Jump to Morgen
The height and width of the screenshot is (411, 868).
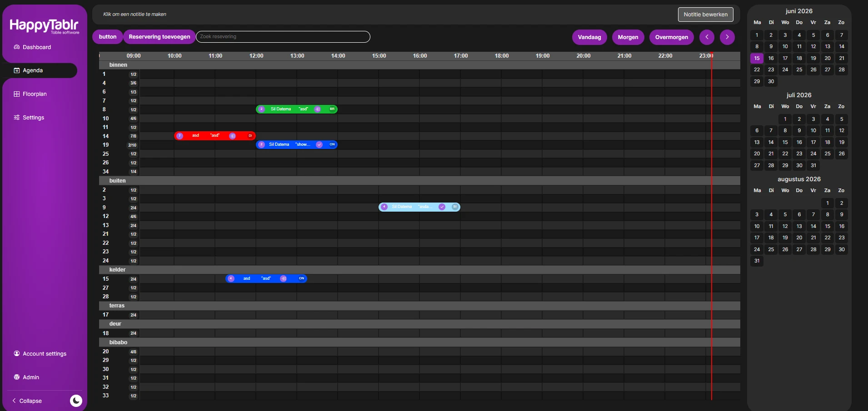(628, 37)
